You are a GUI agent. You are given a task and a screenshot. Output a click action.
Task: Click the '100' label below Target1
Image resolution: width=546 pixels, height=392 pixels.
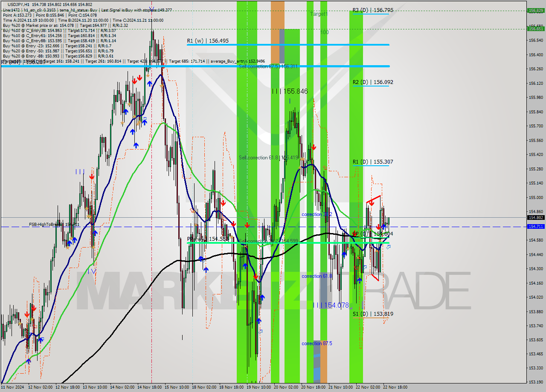click(x=325, y=32)
